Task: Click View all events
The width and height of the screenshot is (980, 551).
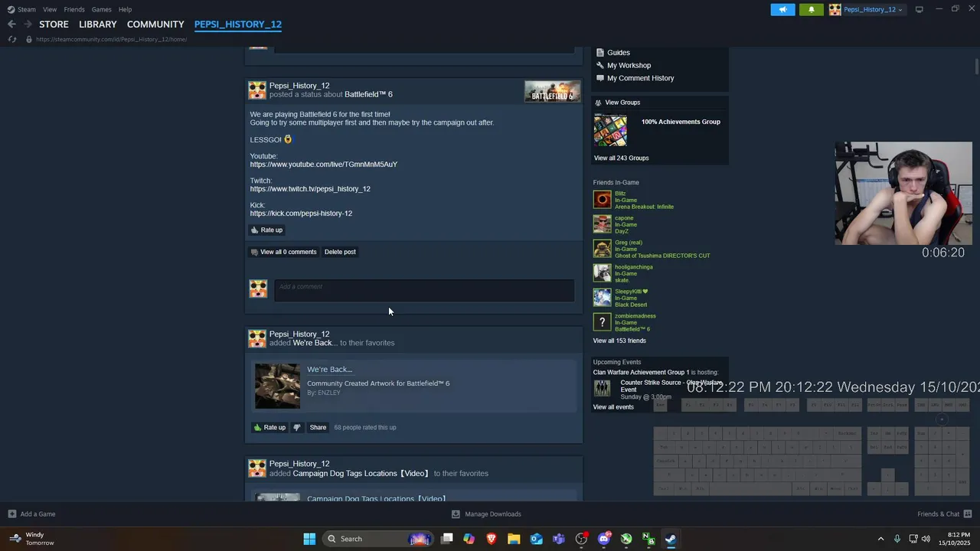Action: [x=613, y=407]
